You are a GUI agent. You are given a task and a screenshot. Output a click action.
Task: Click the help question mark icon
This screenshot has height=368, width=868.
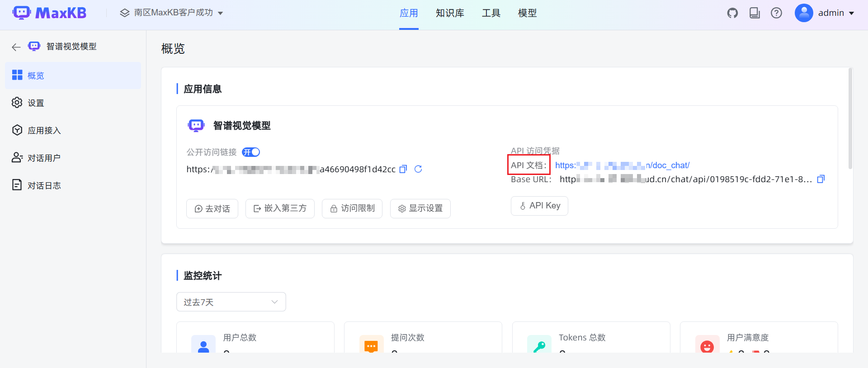pyautogui.click(x=776, y=13)
